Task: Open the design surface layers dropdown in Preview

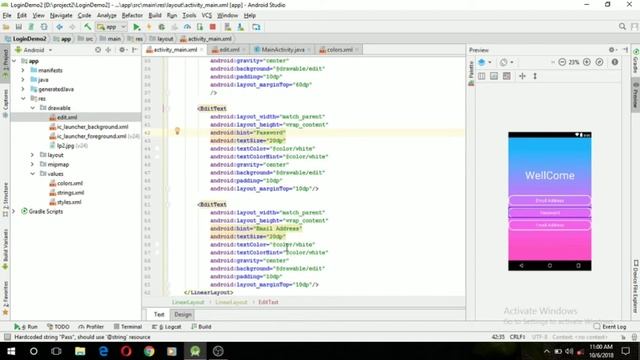Action: [x=484, y=62]
